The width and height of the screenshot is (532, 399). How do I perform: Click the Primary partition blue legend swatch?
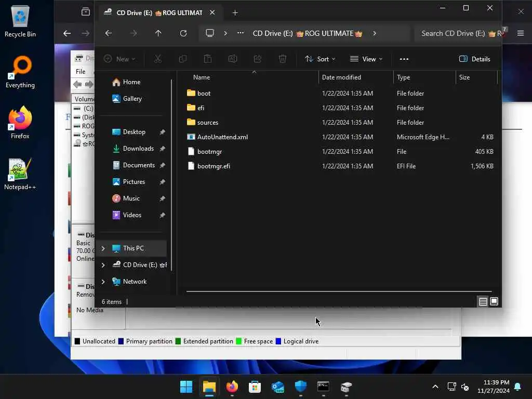pyautogui.click(x=121, y=341)
